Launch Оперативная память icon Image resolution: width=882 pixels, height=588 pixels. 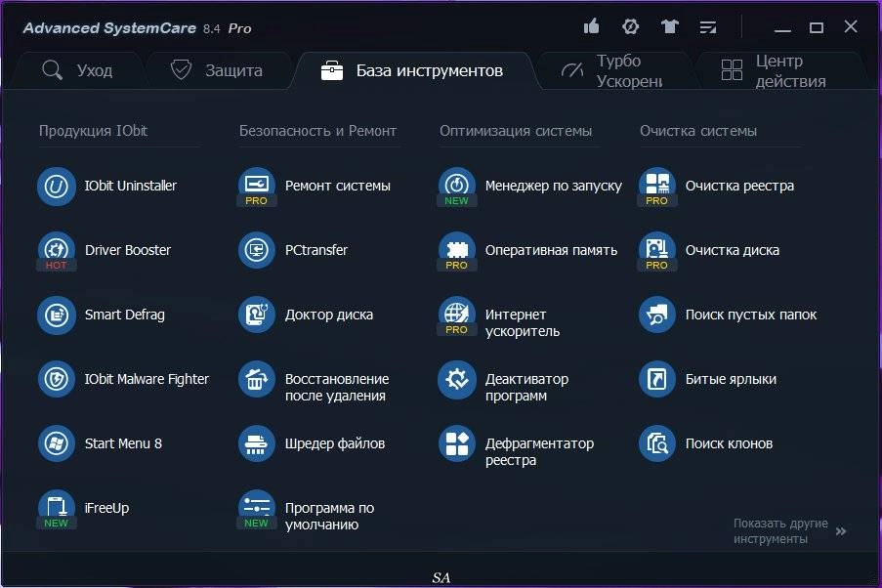pyautogui.click(x=457, y=251)
